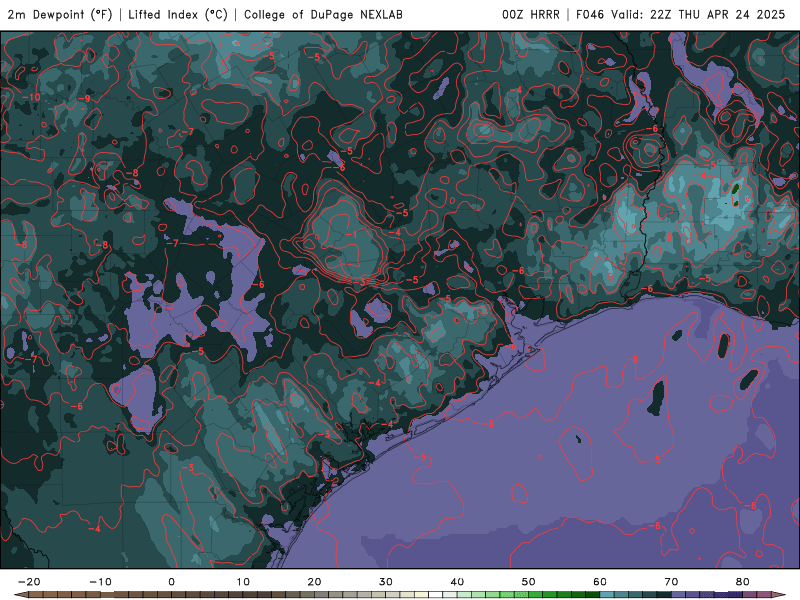Screen dimensions: 800x600
Task: Click the "0" tick label on the color scale
Action: tap(171, 582)
